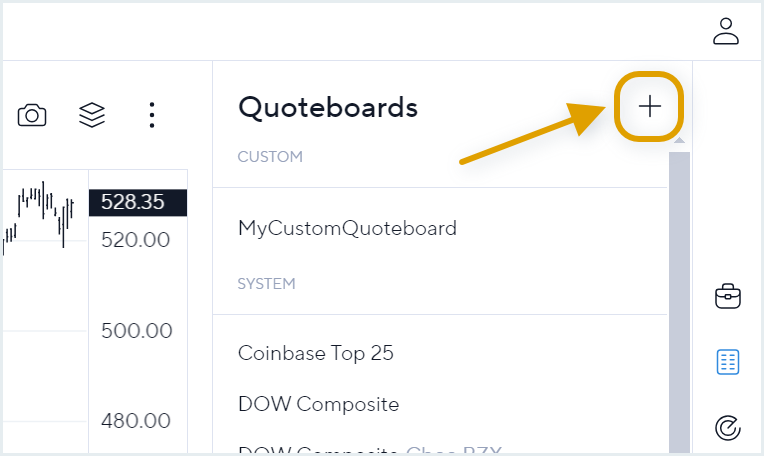Select the quoteboard list icon in sidebar

tap(728, 362)
